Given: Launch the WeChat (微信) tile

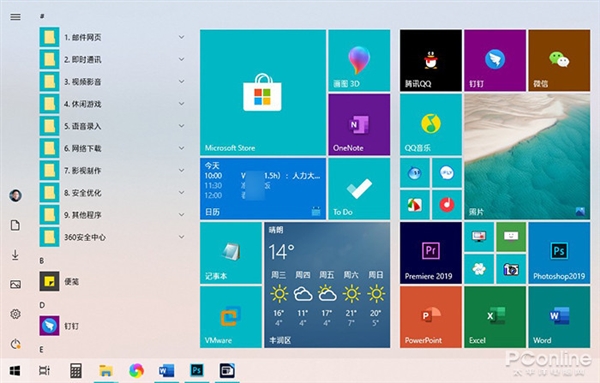Looking at the screenshot, I should 559,60.
